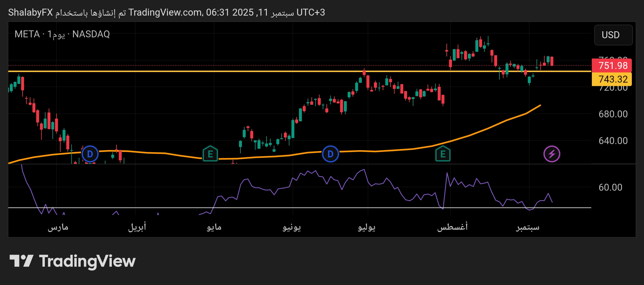Click the green E earnings marker near May
Viewport: 644px width, 285px height.
[210, 154]
